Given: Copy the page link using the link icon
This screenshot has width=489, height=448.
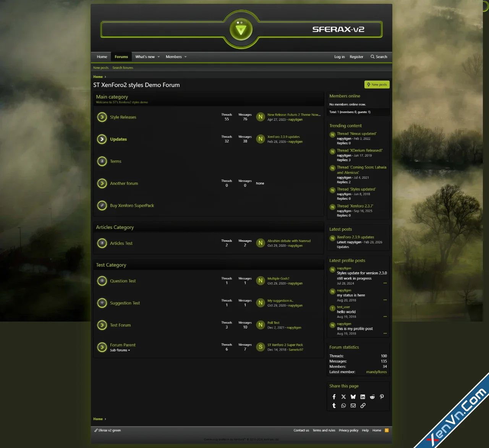Looking at the screenshot, I should pos(363,406).
